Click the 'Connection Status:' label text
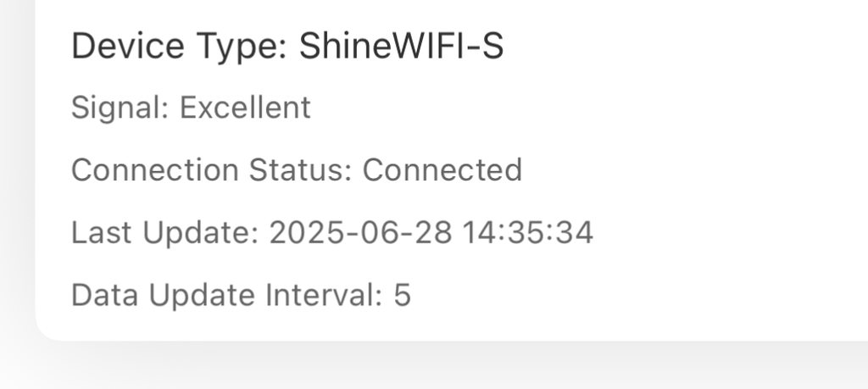The height and width of the screenshot is (389, 868). click(x=211, y=170)
